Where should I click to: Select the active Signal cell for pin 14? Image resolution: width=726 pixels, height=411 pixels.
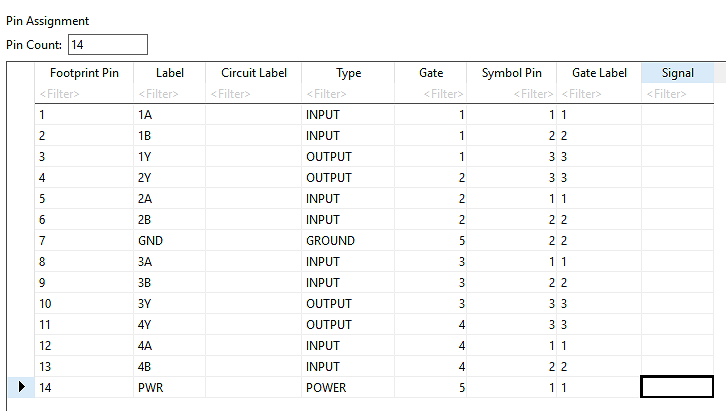pos(677,387)
